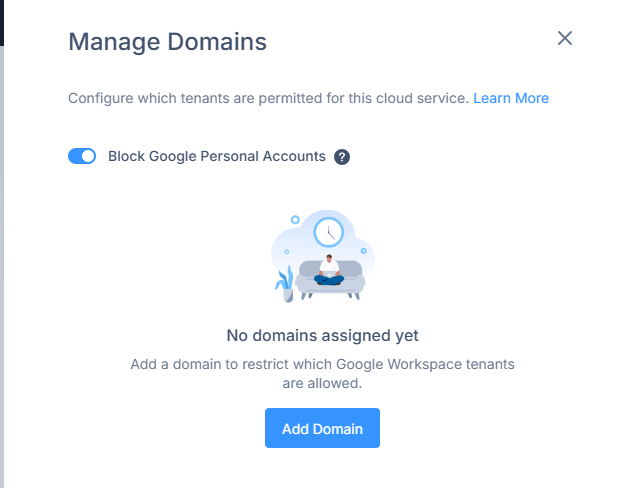Screen dimensions: 635x488
Task: Toggle off Block Google Personal Accounts
Action: pyautogui.click(x=82, y=156)
